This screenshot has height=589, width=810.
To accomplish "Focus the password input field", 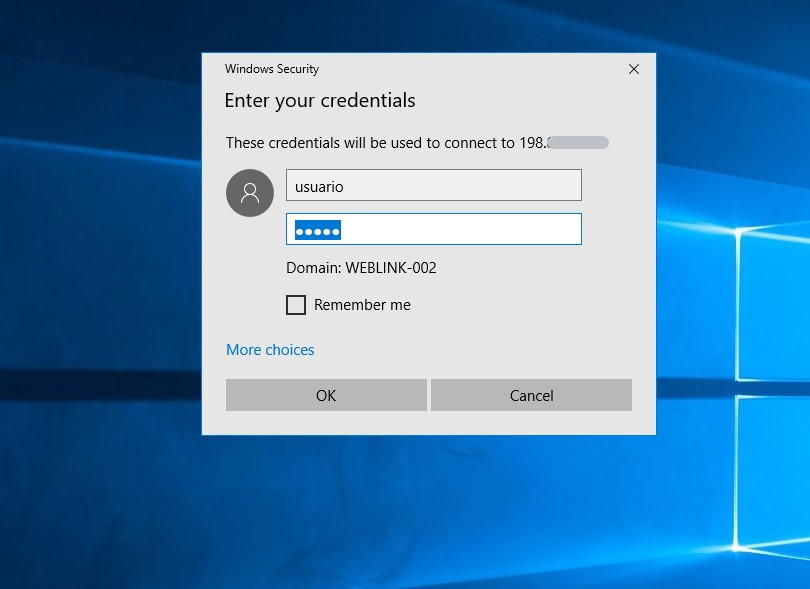I will tap(433, 230).
